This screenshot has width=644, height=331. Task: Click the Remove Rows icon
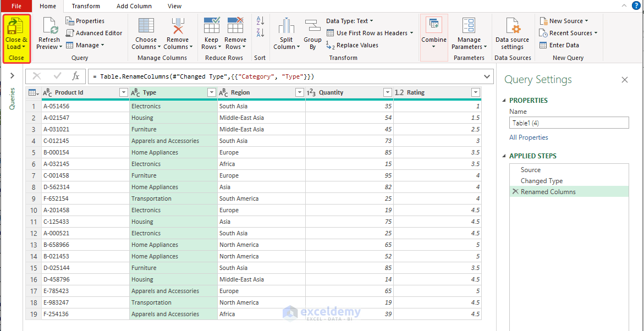coord(235,26)
